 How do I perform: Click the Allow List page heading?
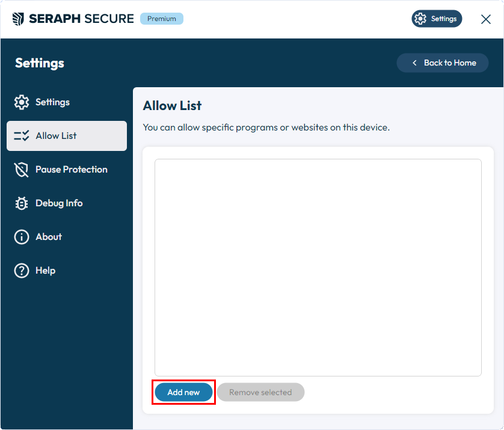point(172,106)
